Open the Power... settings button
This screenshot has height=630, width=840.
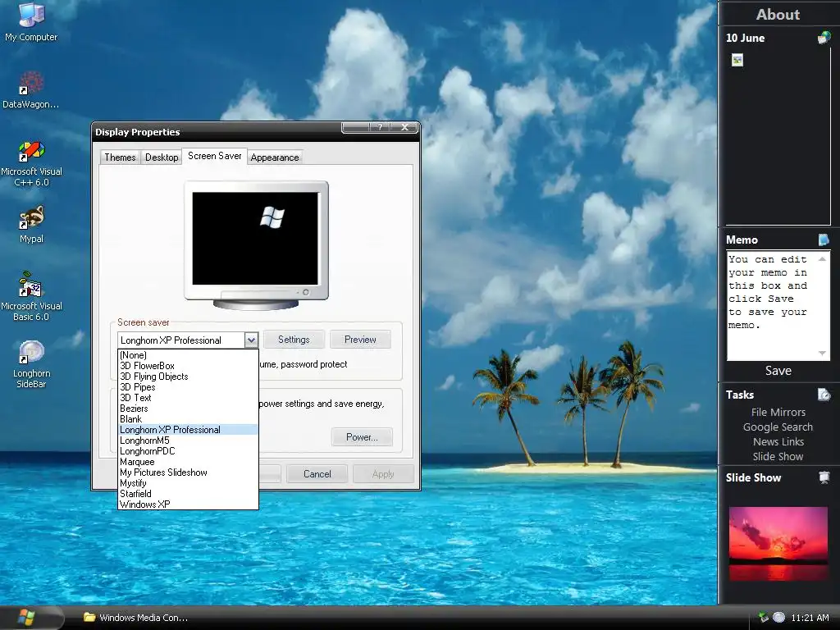point(362,437)
